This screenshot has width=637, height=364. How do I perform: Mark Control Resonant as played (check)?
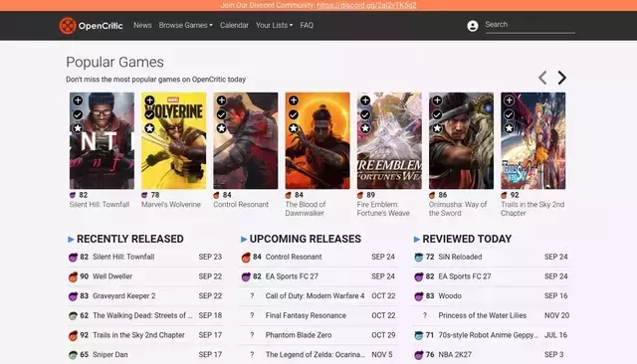[x=221, y=114]
